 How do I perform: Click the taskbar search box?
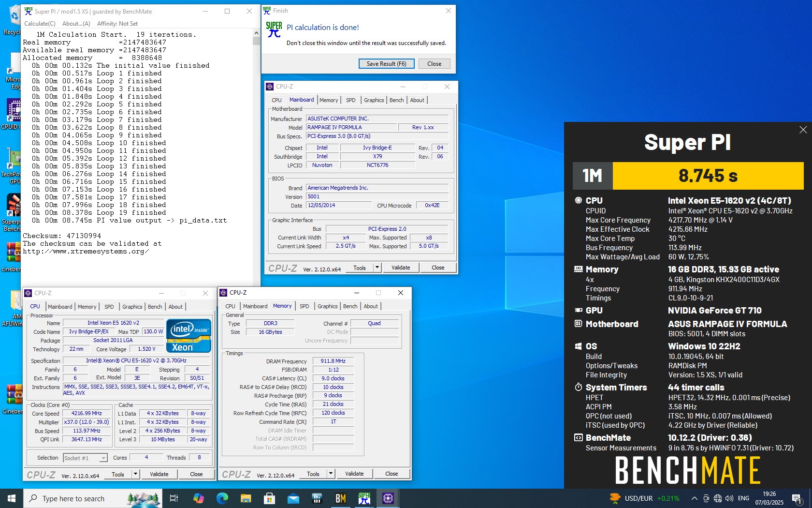(x=92, y=498)
